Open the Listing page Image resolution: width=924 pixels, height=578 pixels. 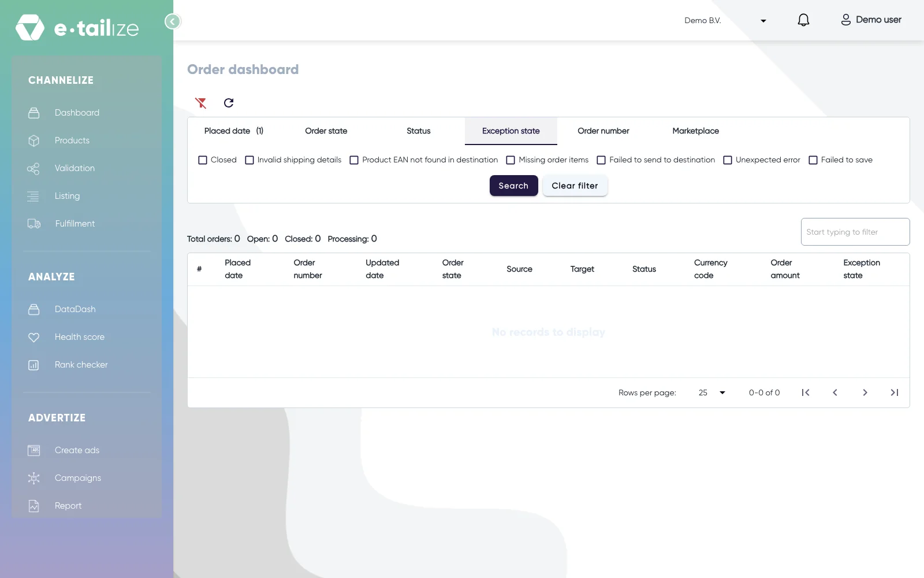pos(68,196)
